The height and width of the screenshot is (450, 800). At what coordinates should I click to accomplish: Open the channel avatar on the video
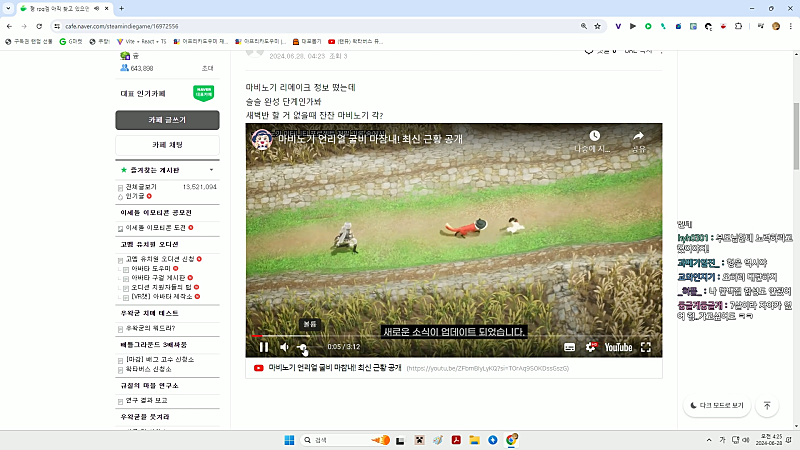click(262, 139)
